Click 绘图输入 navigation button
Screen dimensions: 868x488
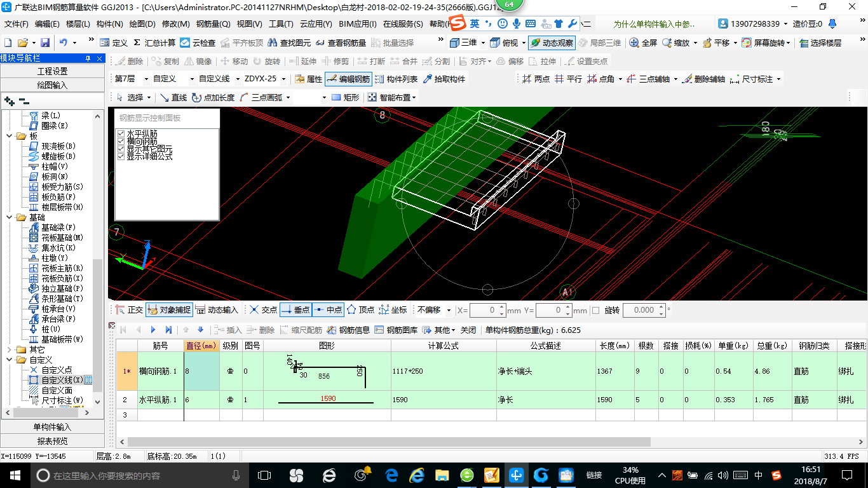point(52,85)
